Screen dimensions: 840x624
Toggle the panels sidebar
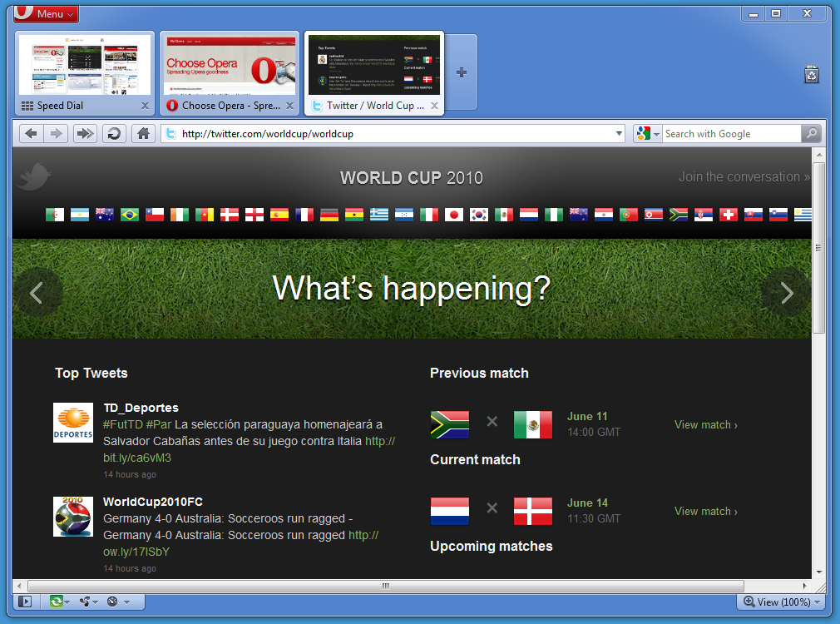click(x=24, y=601)
